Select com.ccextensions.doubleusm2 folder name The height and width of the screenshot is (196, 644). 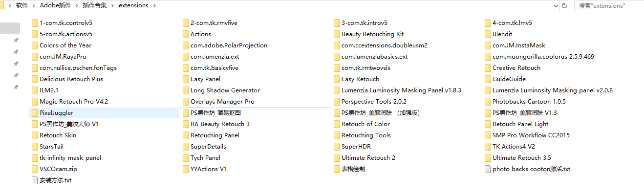(385, 45)
